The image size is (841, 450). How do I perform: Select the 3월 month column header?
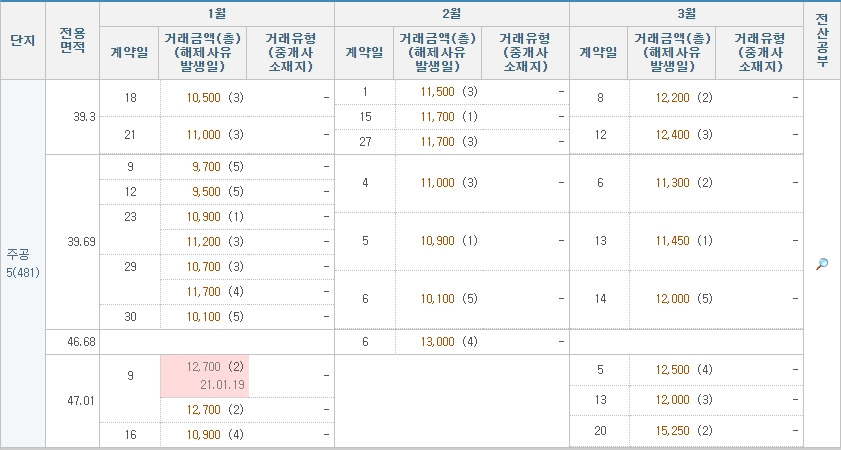coord(686,14)
